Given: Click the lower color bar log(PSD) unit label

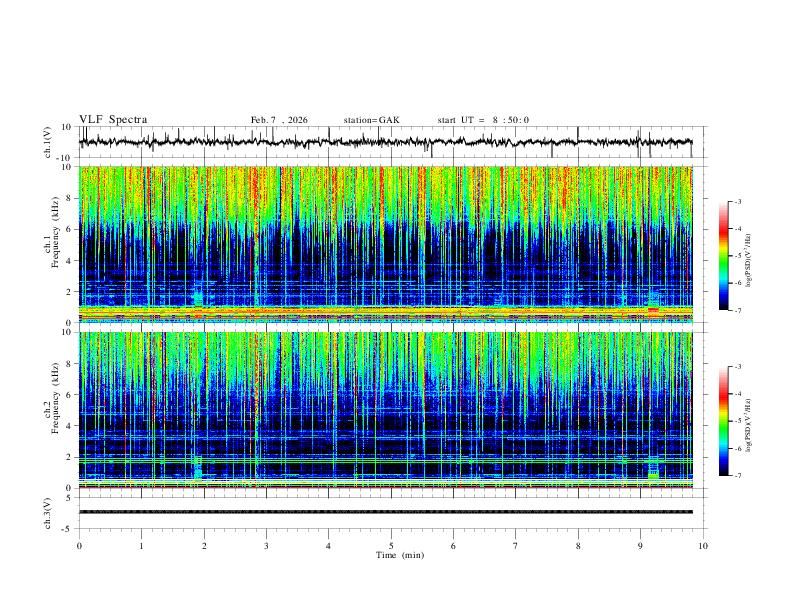Looking at the screenshot, I should 749,425.
